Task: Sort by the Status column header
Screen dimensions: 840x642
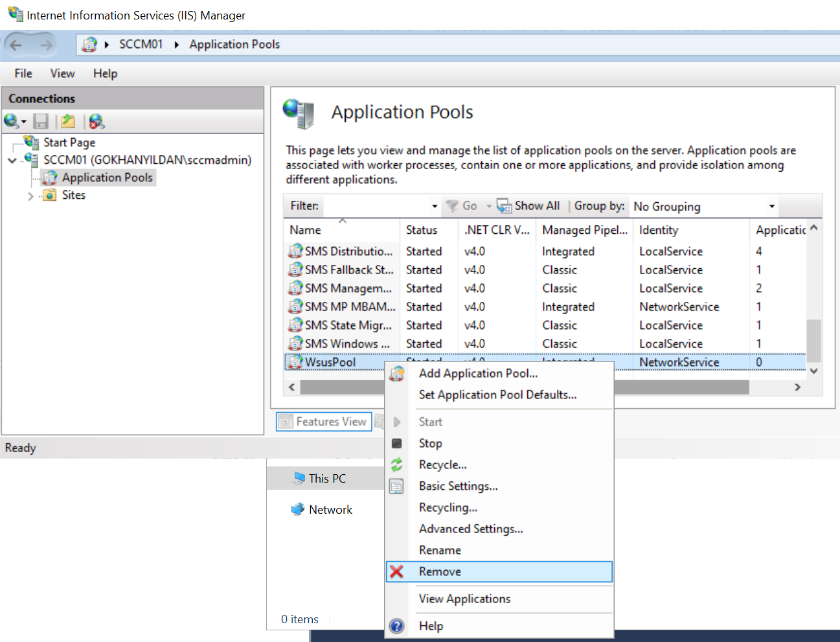Action: (429, 230)
